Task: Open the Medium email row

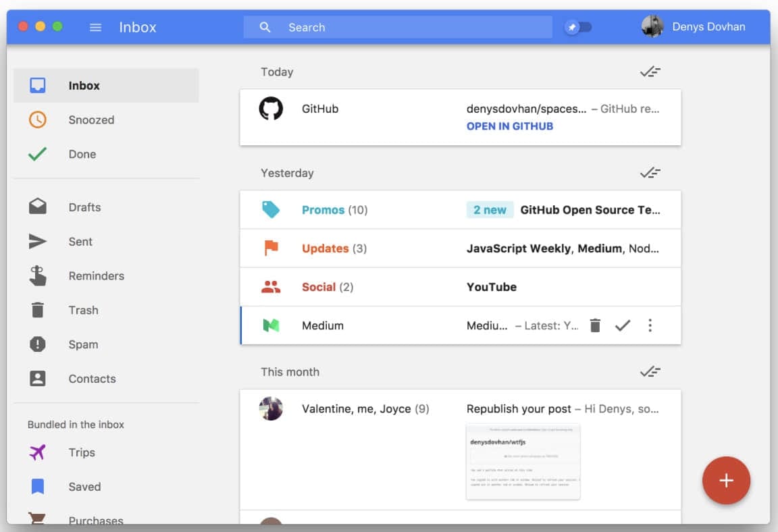Action: [x=460, y=325]
